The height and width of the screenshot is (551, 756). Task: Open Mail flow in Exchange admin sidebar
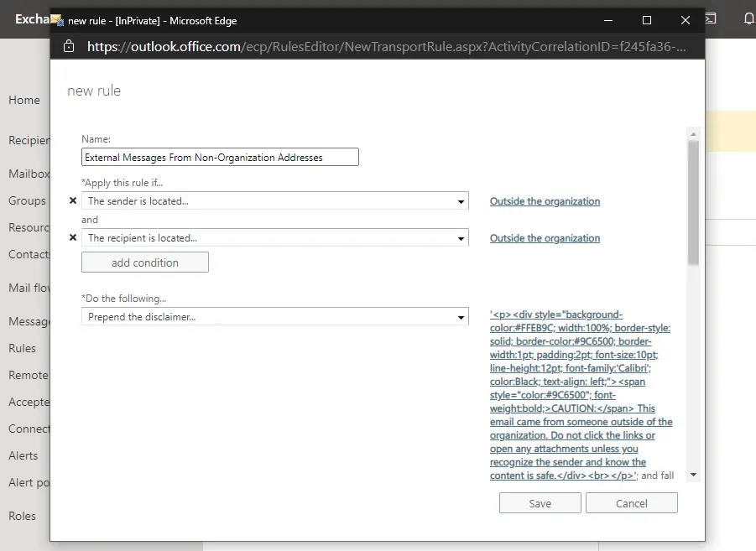[x=29, y=288]
